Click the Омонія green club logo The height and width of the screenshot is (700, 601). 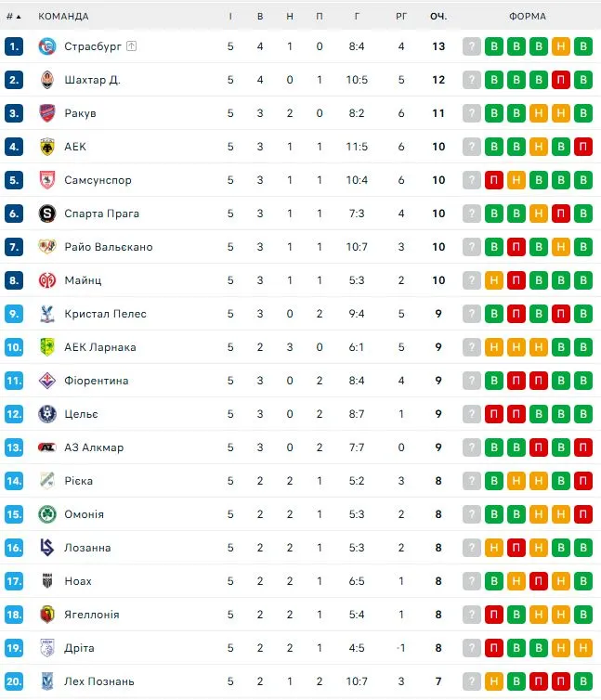(47, 514)
